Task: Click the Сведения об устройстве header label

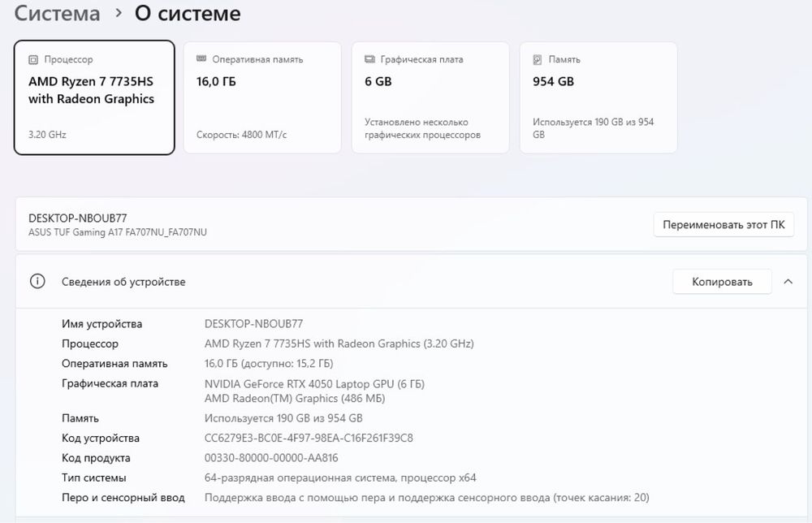Action: [x=123, y=282]
